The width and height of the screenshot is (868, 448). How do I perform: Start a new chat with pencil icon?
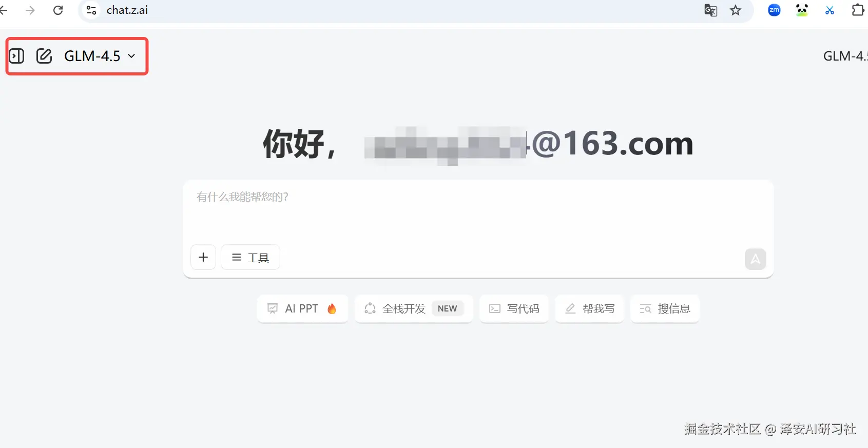[44, 55]
